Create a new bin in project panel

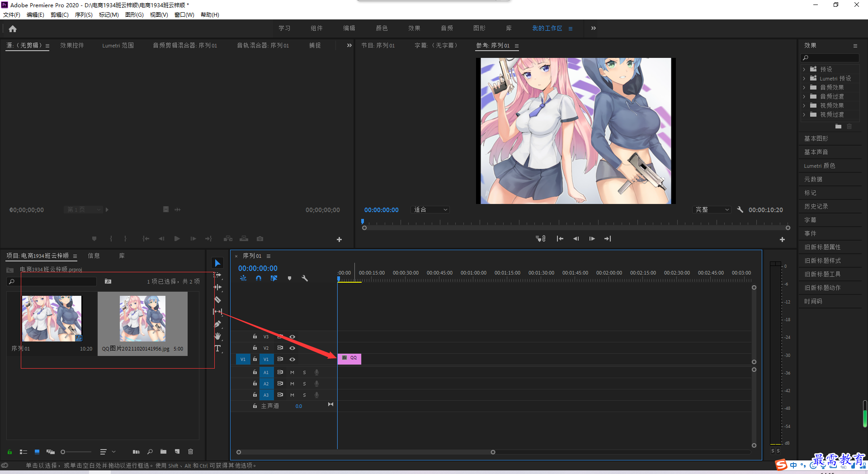click(x=163, y=451)
